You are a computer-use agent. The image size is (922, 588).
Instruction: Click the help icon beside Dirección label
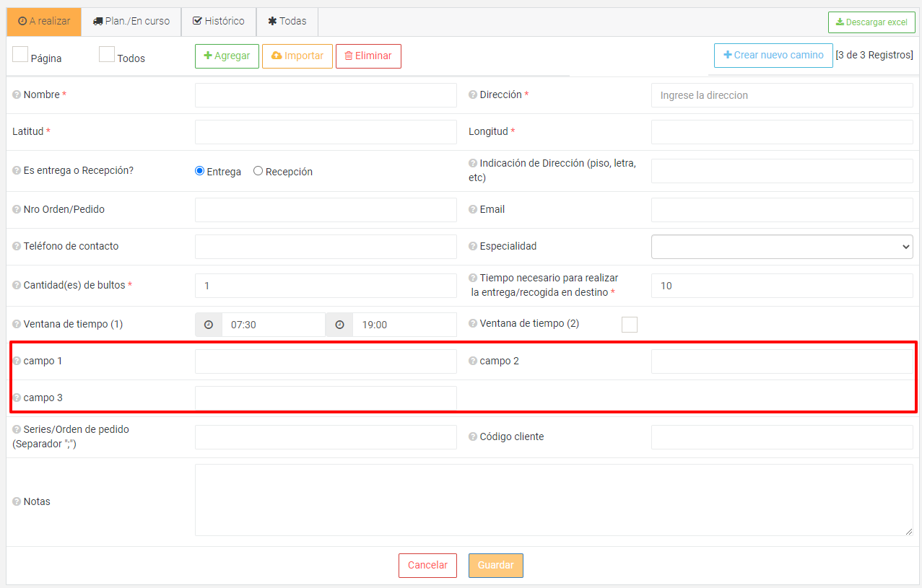(x=473, y=95)
